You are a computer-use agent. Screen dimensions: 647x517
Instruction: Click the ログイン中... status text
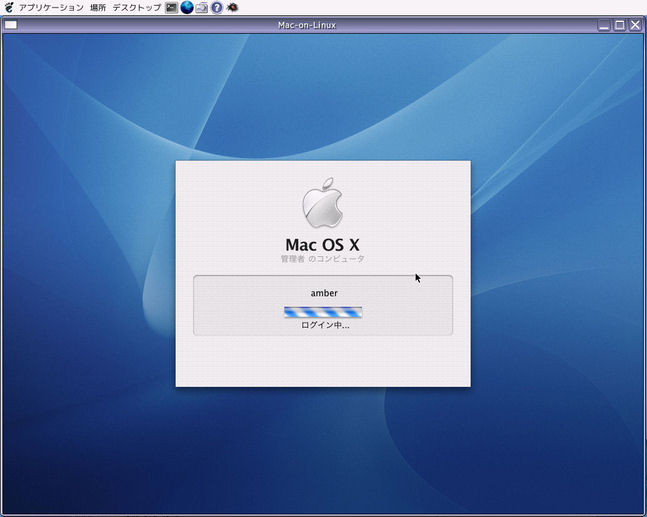click(x=325, y=325)
